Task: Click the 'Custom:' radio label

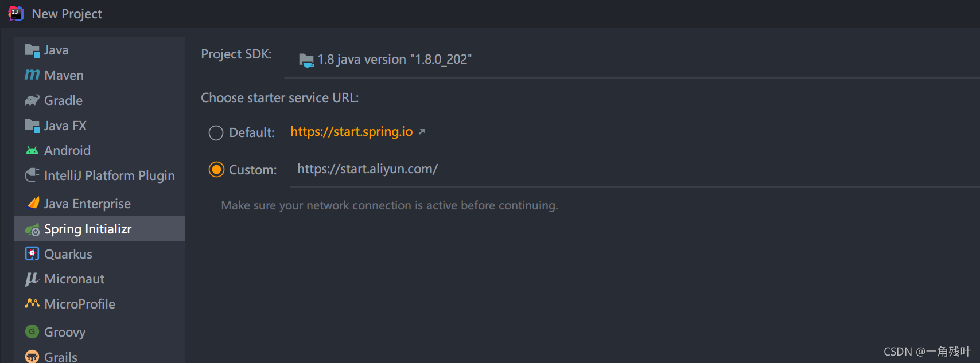Action: [253, 170]
